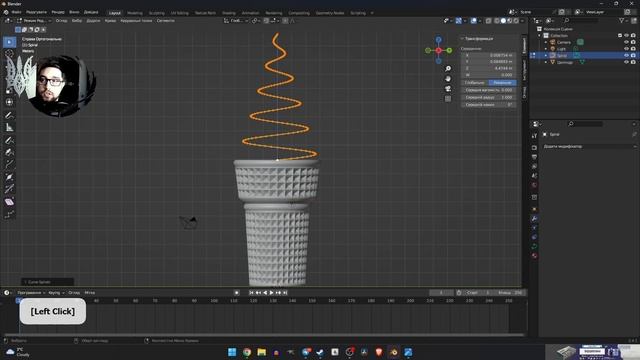Toggle Collection visibility eye icon
640x360 pixels.
(x=627, y=36)
